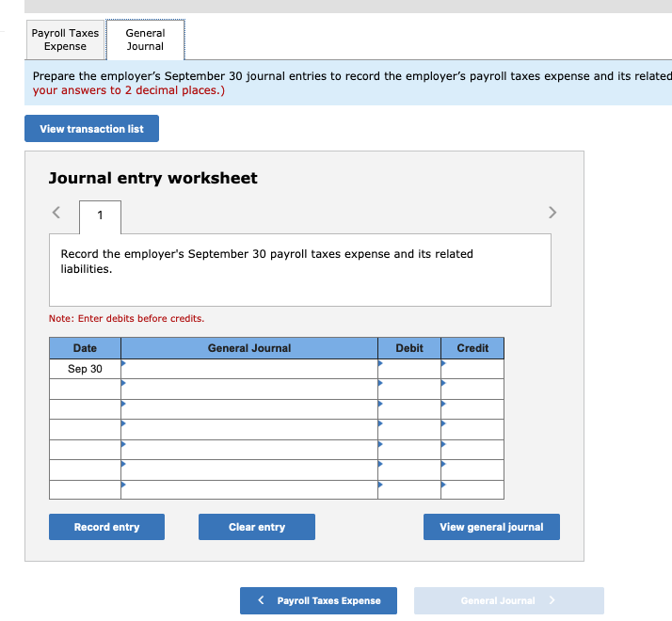Open View general journal
This screenshot has height=621, width=672.
pos(491,527)
